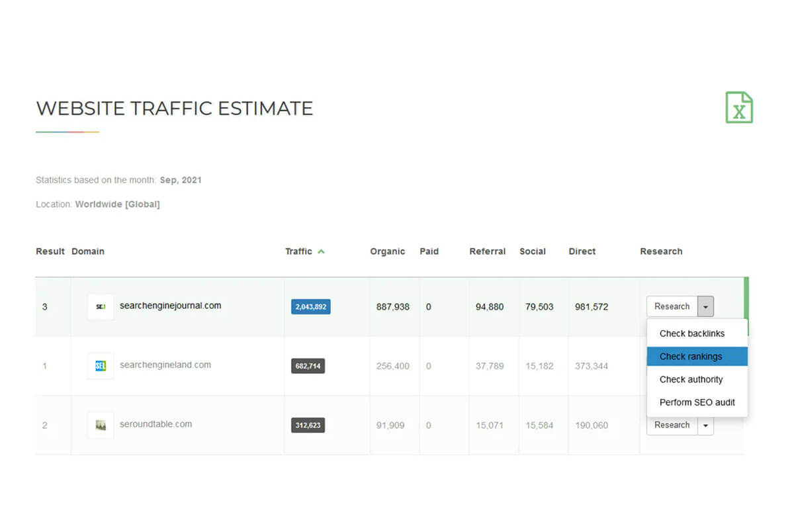
Task: Sort table by the Organic column
Action: (x=388, y=251)
